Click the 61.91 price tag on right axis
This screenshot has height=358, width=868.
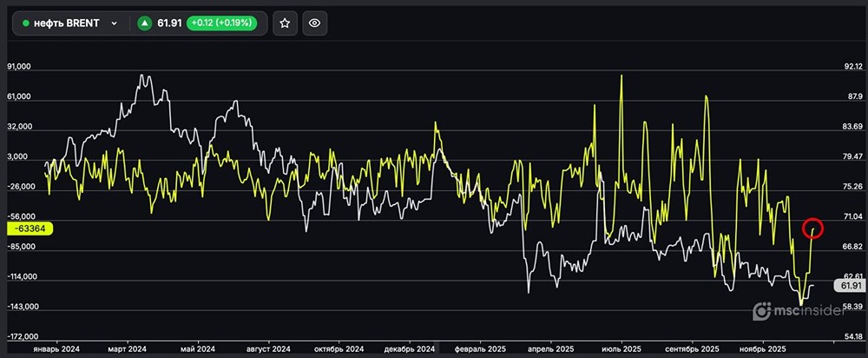[847, 285]
